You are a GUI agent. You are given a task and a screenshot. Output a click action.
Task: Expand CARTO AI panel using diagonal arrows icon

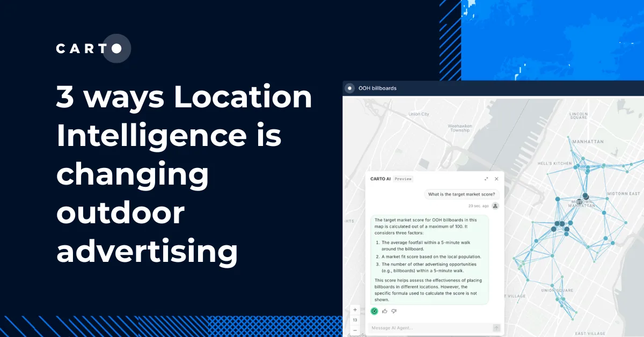coord(486,179)
